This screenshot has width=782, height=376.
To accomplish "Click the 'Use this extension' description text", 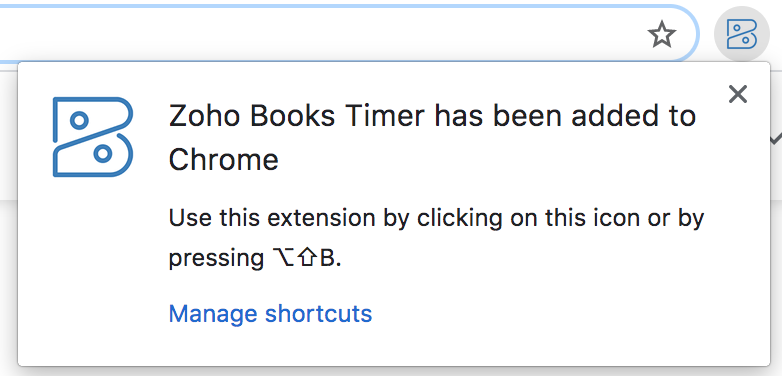I will coord(436,238).
